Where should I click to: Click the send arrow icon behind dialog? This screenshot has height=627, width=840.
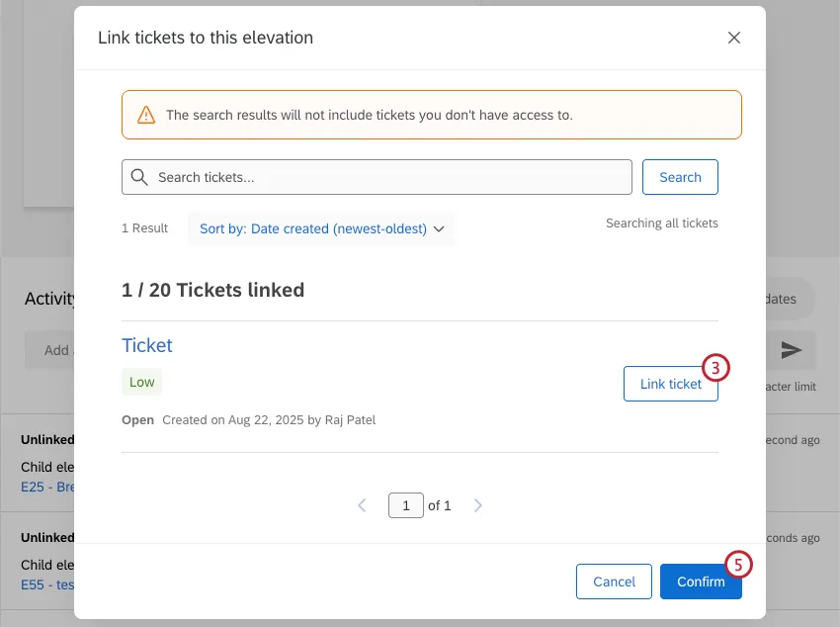792,350
